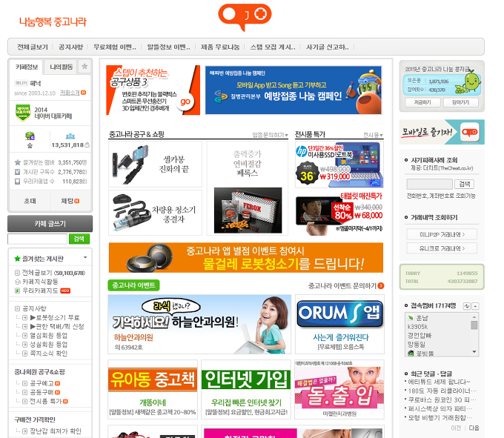Click the 접속멤버 list scrollbar down arrow
Screen dimensions: 504x438
point(474,352)
